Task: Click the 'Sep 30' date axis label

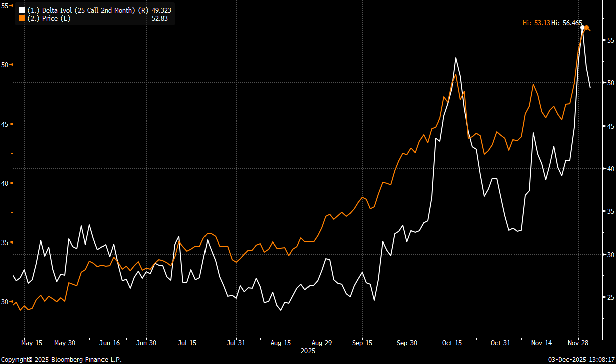Action: coord(407,343)
